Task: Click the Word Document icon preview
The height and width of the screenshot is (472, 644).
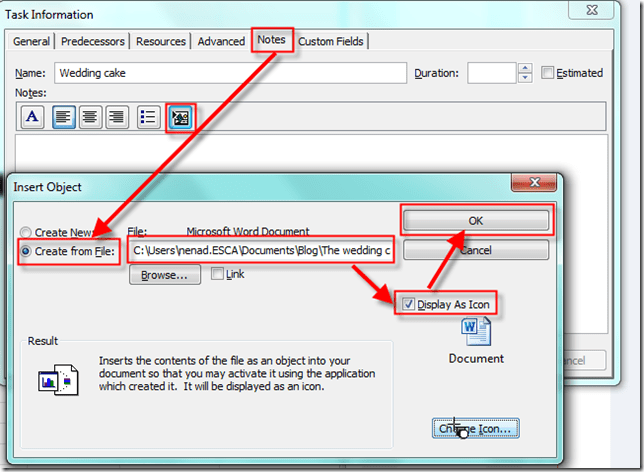Action: (x=475, y=331)
